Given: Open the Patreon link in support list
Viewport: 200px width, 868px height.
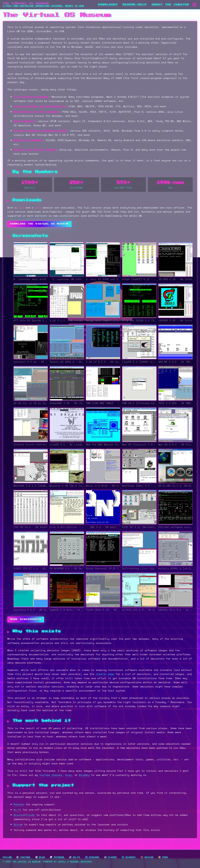Looking at the screenshot, I should pos(19,804).
